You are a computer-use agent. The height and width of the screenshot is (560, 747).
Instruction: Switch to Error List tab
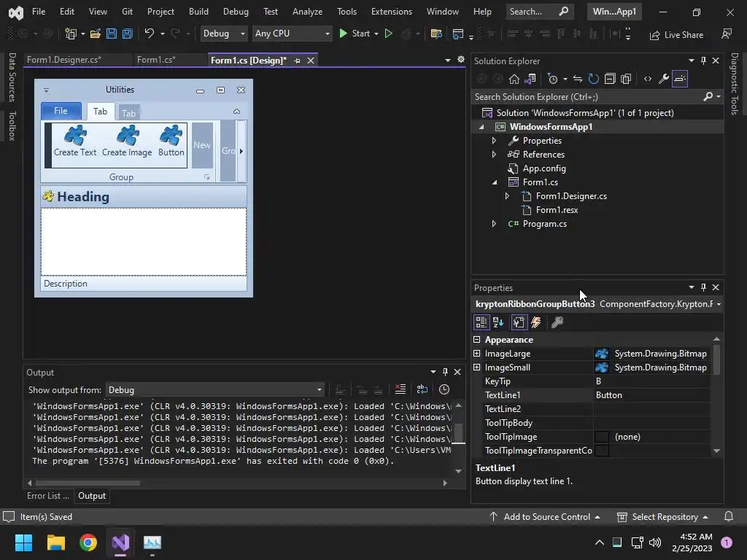tap(47, 496)
